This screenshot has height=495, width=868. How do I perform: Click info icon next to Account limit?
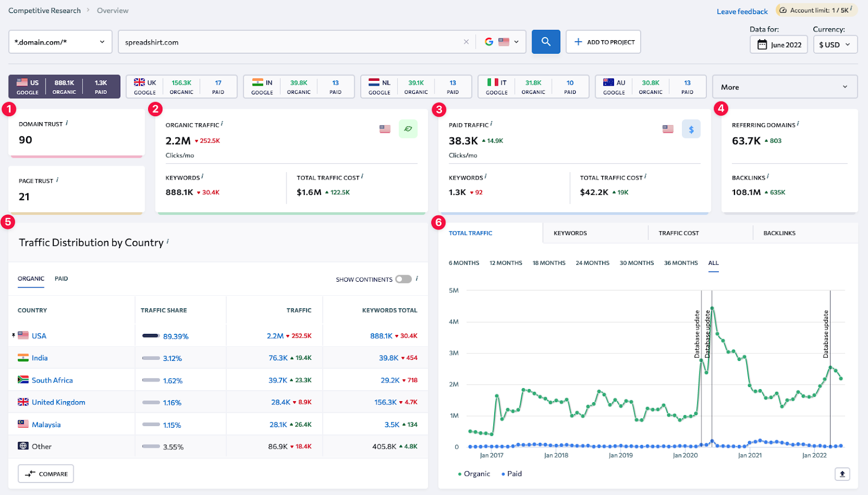point(851,9)
